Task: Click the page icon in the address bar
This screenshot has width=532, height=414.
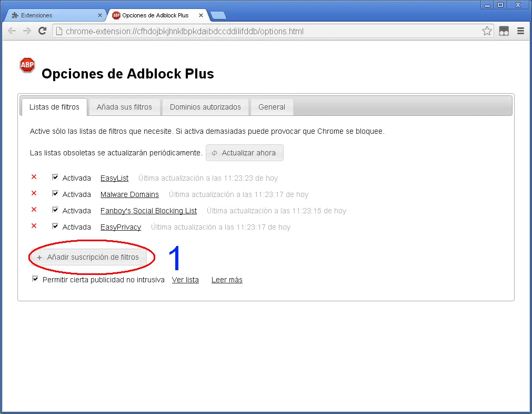Action: tap(59, 31)
